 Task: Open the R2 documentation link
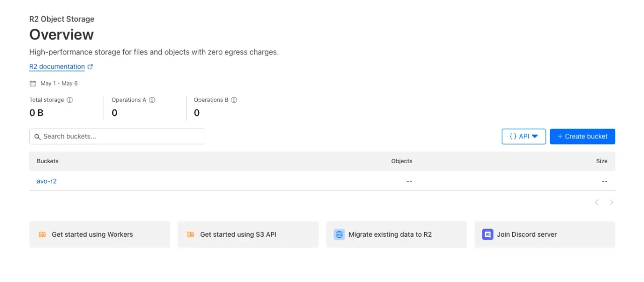(57, 66)
